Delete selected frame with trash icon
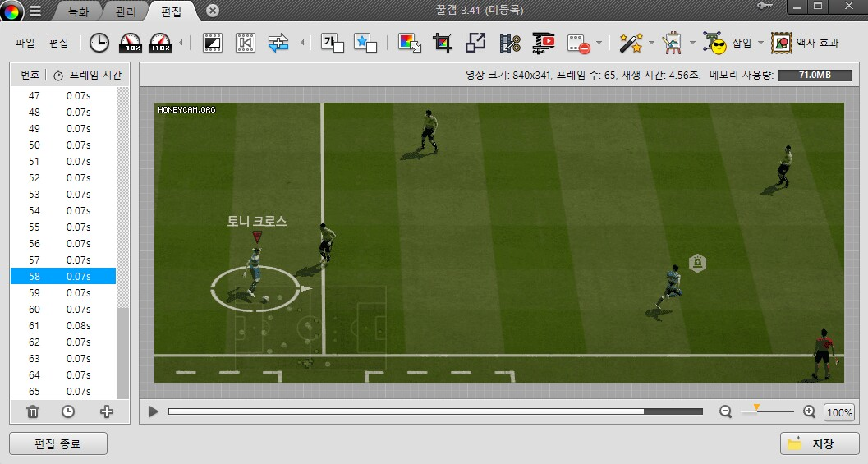868x464 pixels. 33,411
